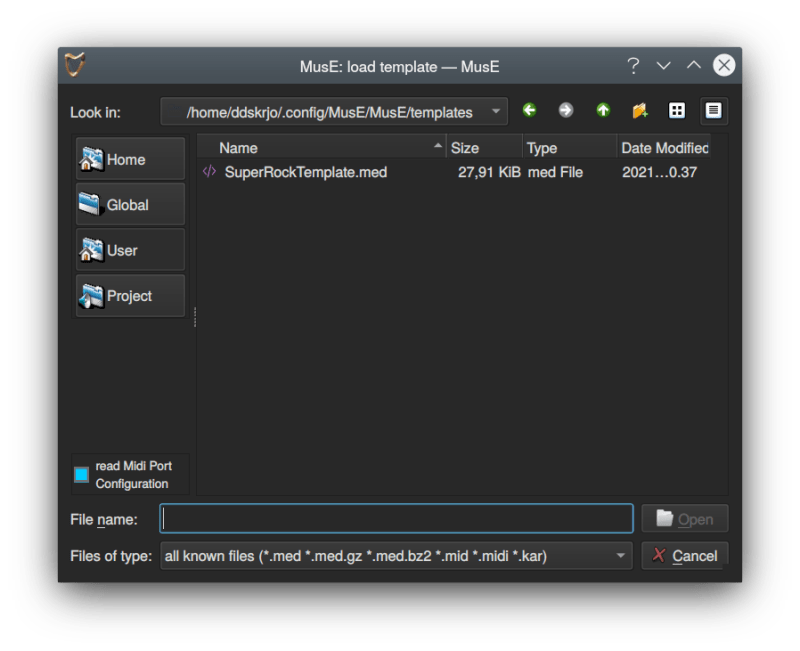Switch to list view mode
The height and width of the screenshot is (651, 800).
click(x=677, y=110)
